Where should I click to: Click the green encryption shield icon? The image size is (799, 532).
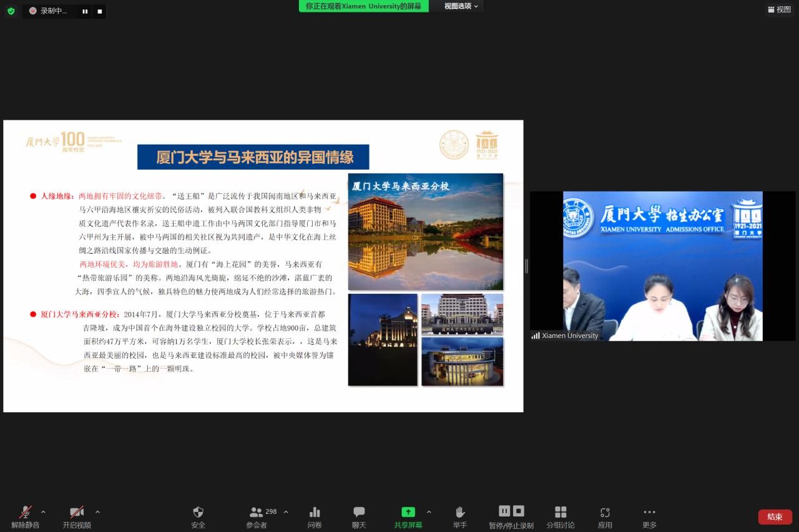click(11, 11)
